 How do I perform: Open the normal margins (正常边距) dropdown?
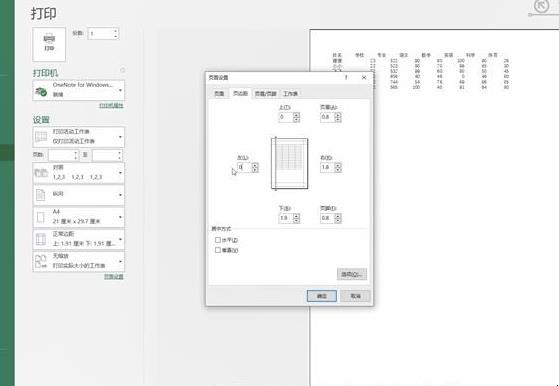point(78,239)
